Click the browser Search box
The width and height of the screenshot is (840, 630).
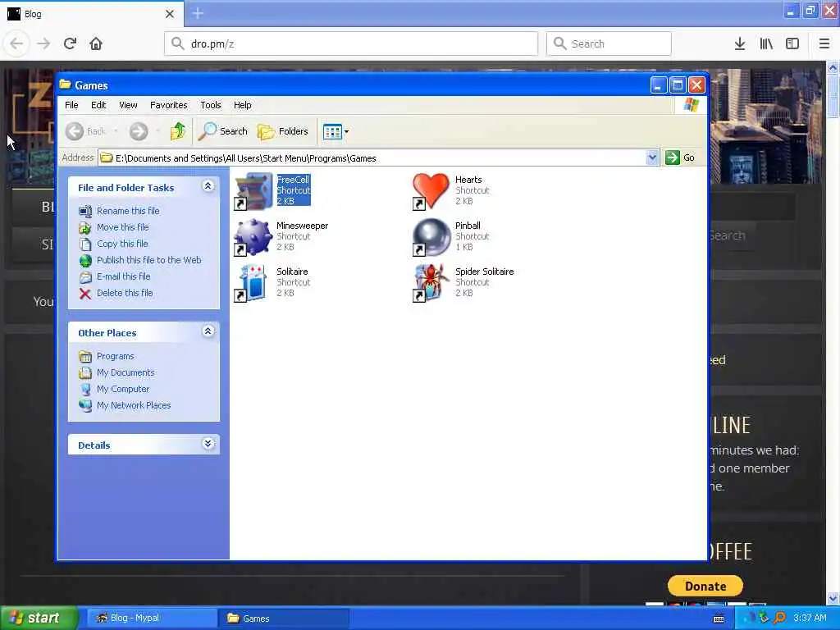pyautogui.click(x=609, y=43)
